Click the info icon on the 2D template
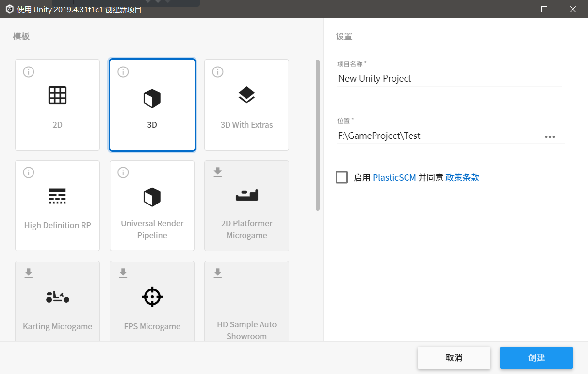 [28, 71]
